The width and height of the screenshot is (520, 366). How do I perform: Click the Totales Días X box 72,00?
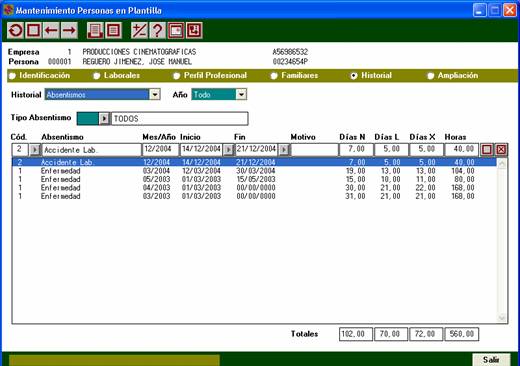(x=426, y=334)
